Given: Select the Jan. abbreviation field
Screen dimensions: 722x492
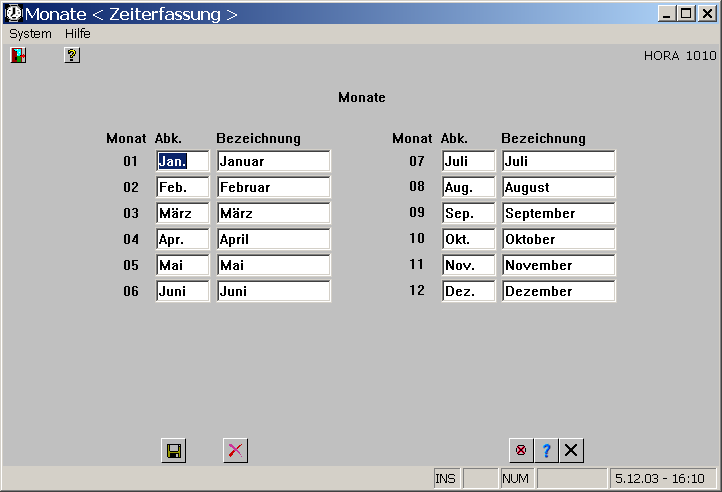Looking at the screenshot, I should click(x=182, y=161).
